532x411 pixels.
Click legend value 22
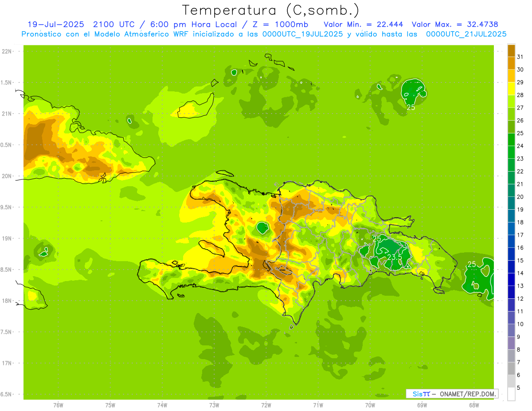click(520, 171)
